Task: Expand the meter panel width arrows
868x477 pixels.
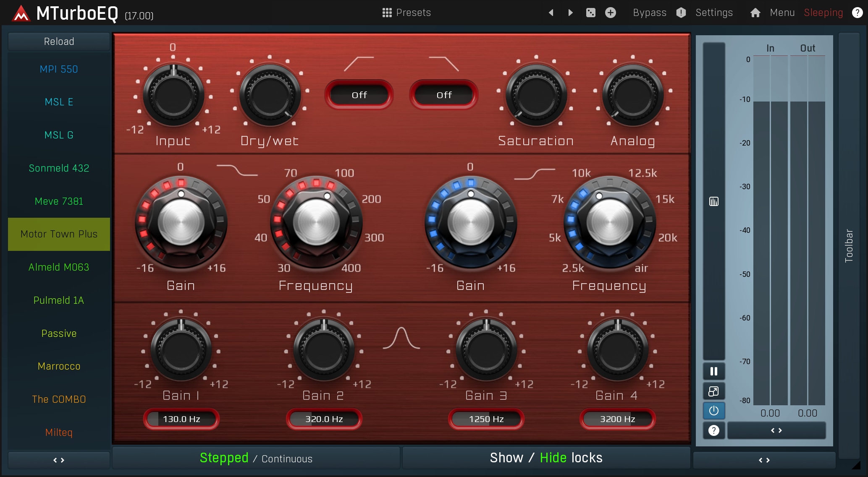Action: tap(776, 430)
